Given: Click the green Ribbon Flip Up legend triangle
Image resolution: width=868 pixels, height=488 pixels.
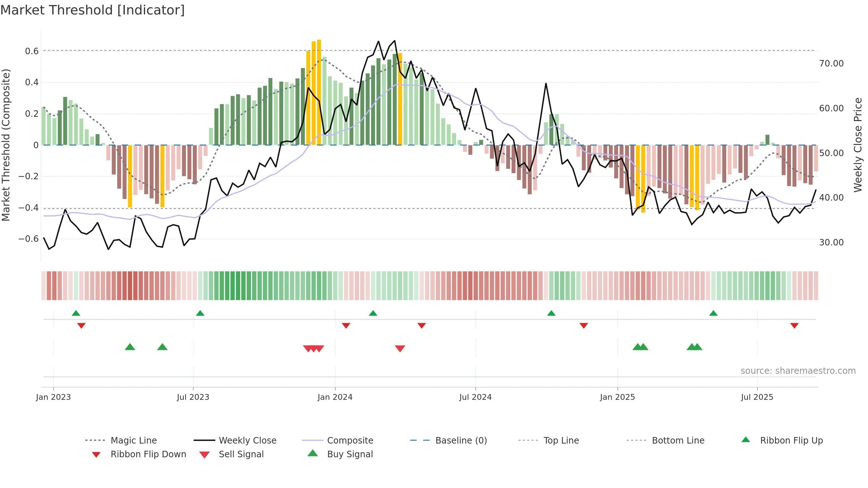Looking at the screenshot, I should (746, 440).
